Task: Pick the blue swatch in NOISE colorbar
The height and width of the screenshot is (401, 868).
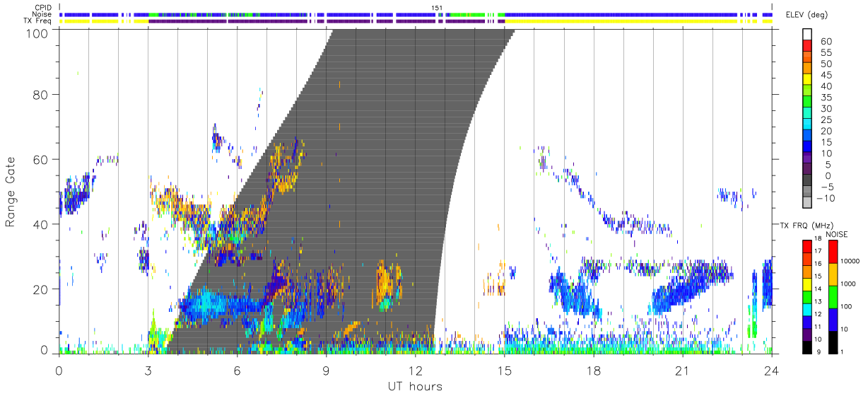Action: 833,318
